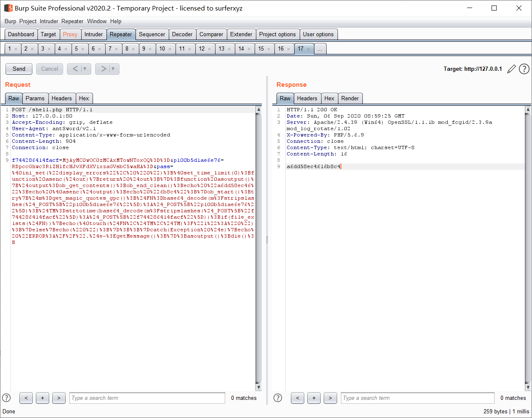Close Repeater tab 5
This screenshot has height=418, width=532.
tap(82, 49)
